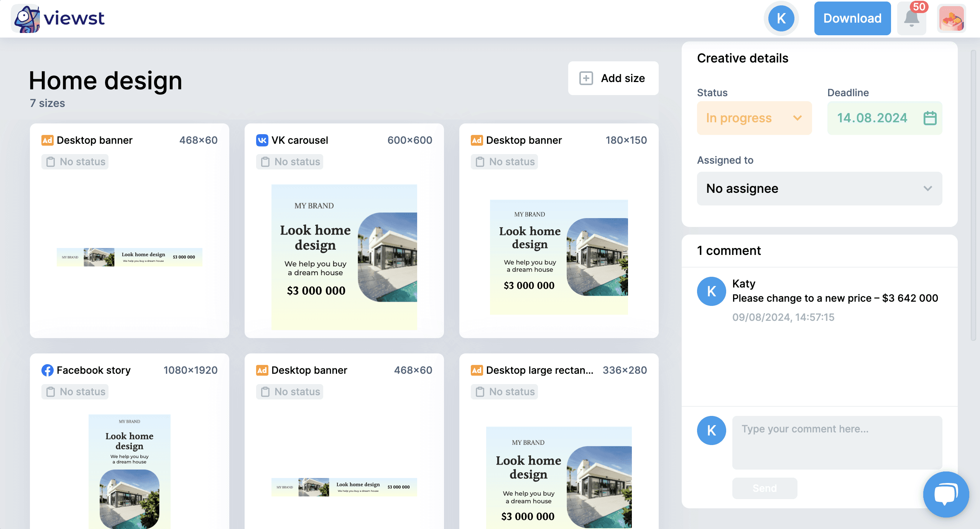Click the Add size plus icon
This screenshot has height=529, width=980.
pyautogui.click(x=585, y=79)
